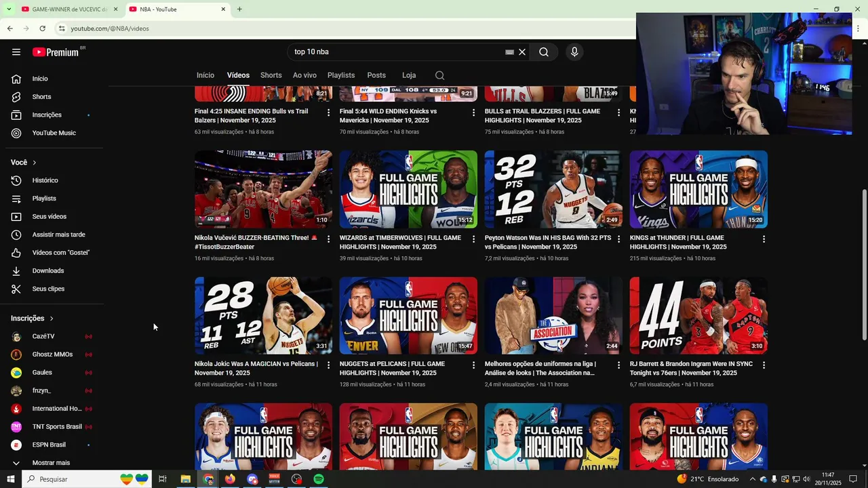Click the Windows taskbar search box

[x=86, y=479]
